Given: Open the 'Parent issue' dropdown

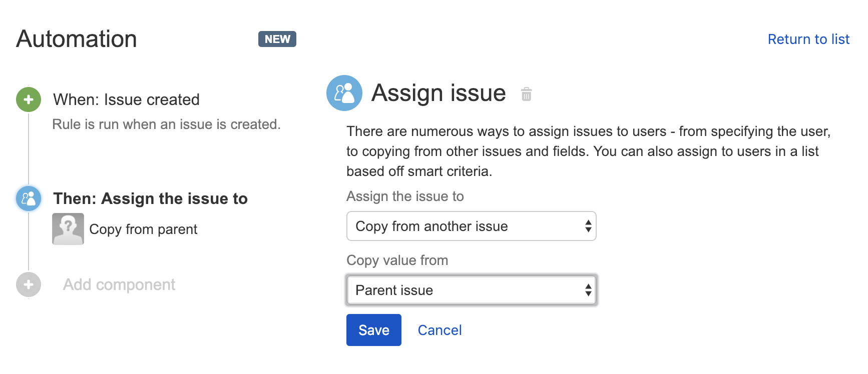Looking at the screenshot, I should pos(471,290).
